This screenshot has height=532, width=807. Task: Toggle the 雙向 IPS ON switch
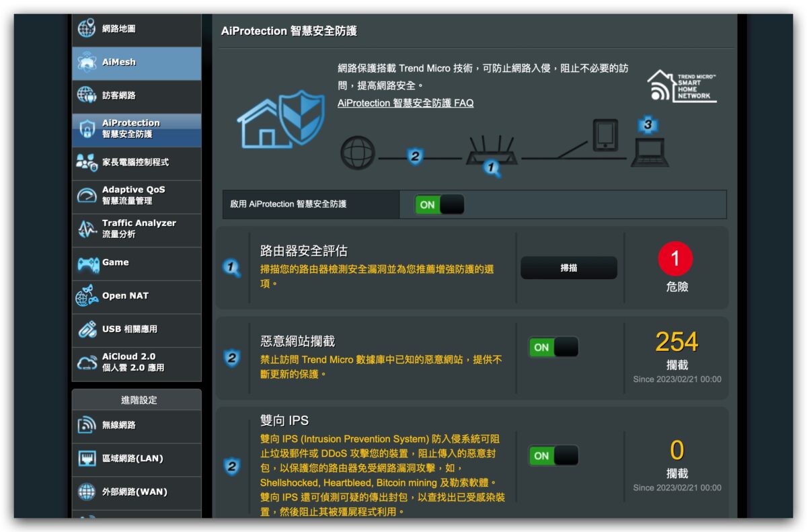pyautogui.click(x=553, y=455)
